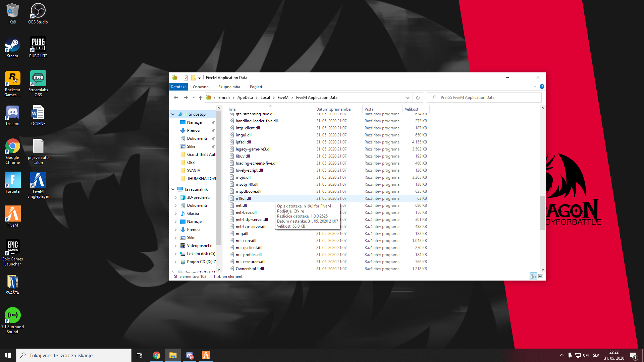Expand the Videoposnetki tree item
Screen dimensions: 644x362
[175, 246]
